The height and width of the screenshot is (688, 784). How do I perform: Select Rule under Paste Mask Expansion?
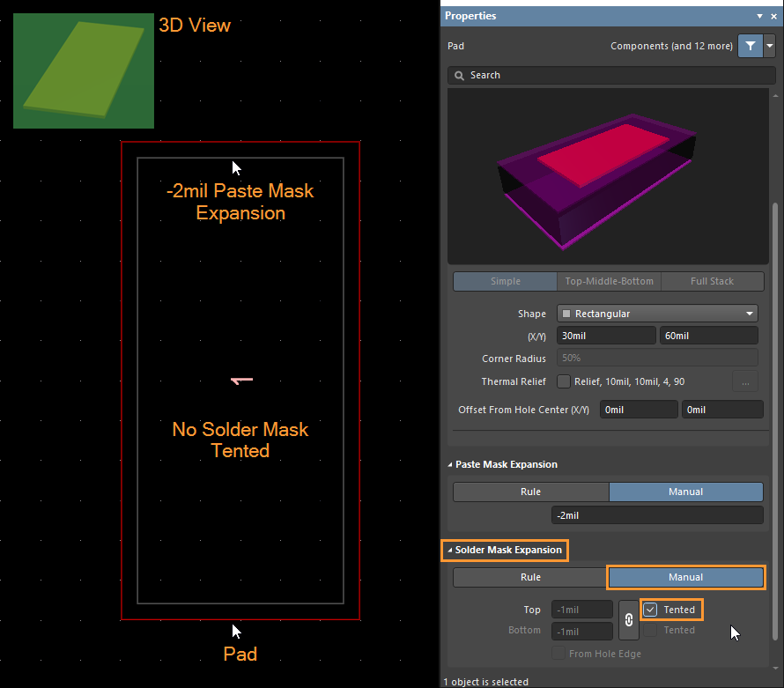click(530, 492)
